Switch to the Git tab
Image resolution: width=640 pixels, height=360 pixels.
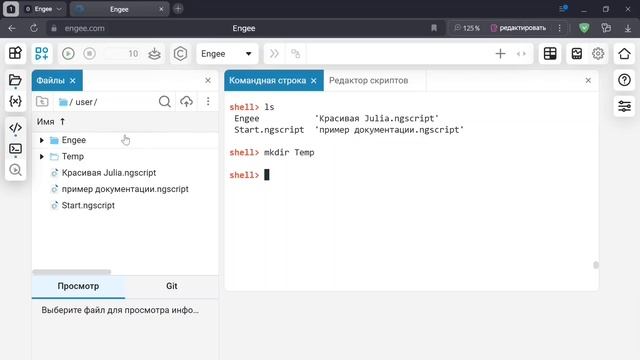(x=171, y=286)
